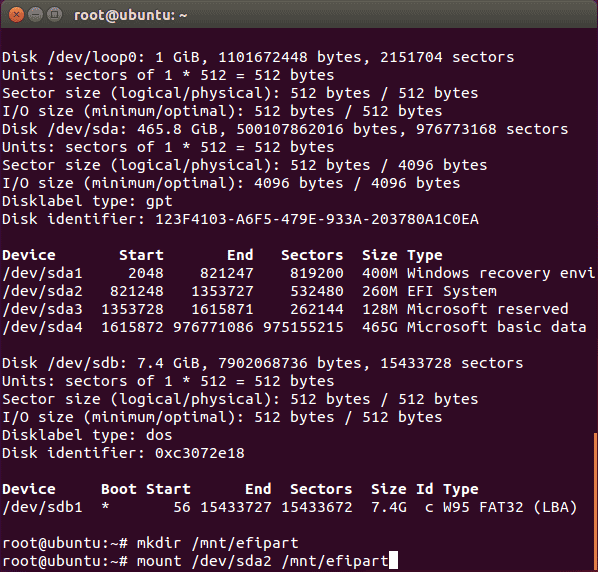
Task: Click the /dev/sda4 device entry
Action: pyautogui.click(x=42, y=327)
